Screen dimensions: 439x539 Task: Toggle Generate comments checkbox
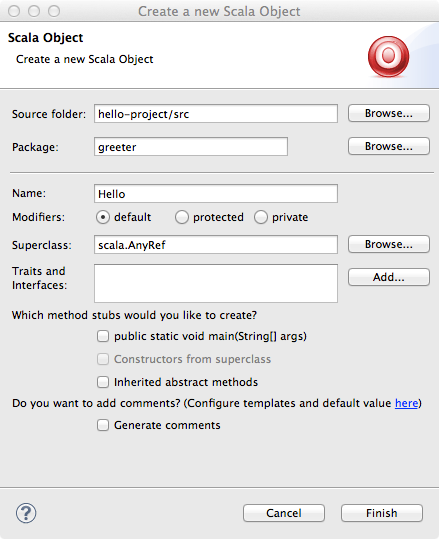coord(103,425)
